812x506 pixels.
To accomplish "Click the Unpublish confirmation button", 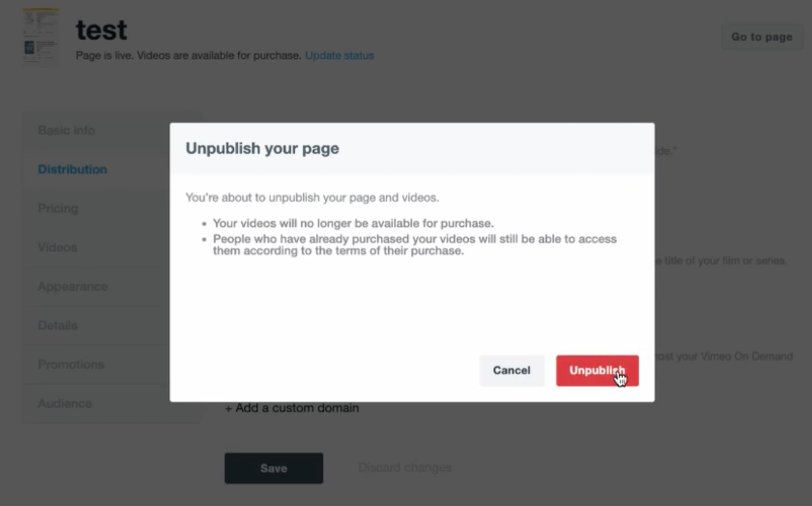I will (x=597, y=370).
